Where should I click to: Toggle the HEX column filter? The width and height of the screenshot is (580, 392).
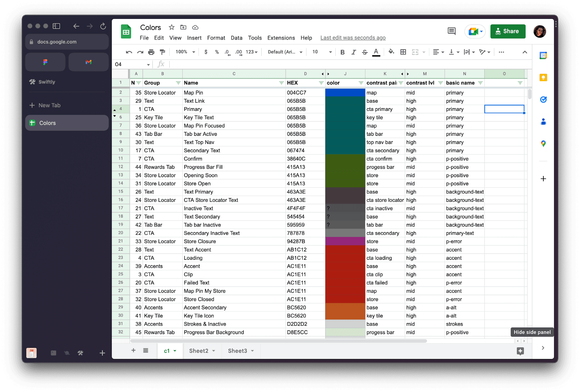pos(321,83)
